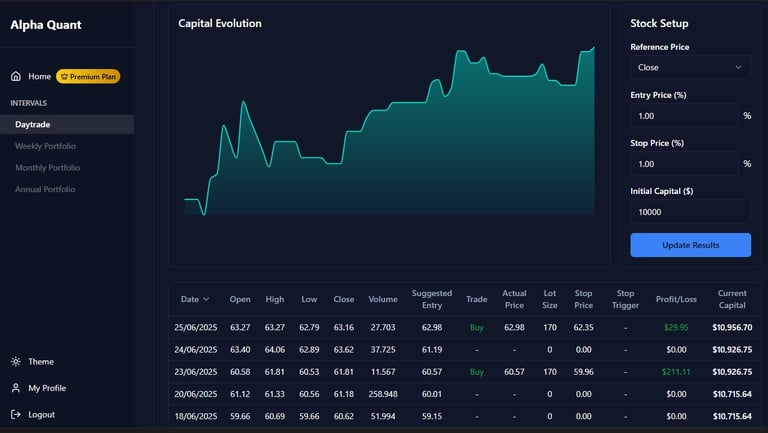Screen dimensions: 768x433
Task: Select the 25/06/2025 table row
Action: (460, 327)
